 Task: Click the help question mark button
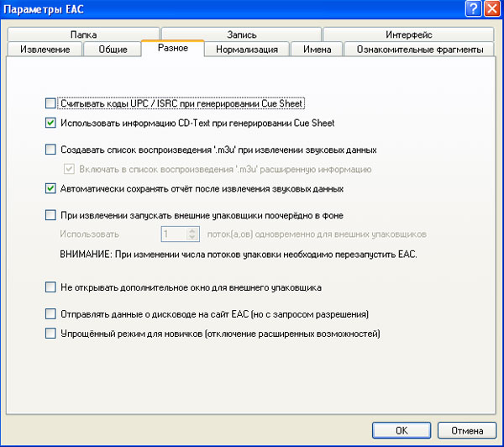pos(473,8)
